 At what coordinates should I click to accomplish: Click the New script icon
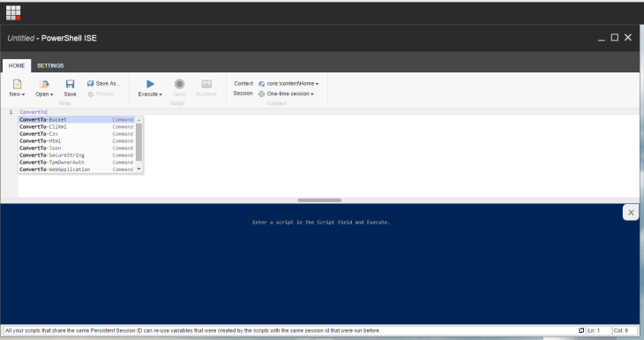click(17, 84)
